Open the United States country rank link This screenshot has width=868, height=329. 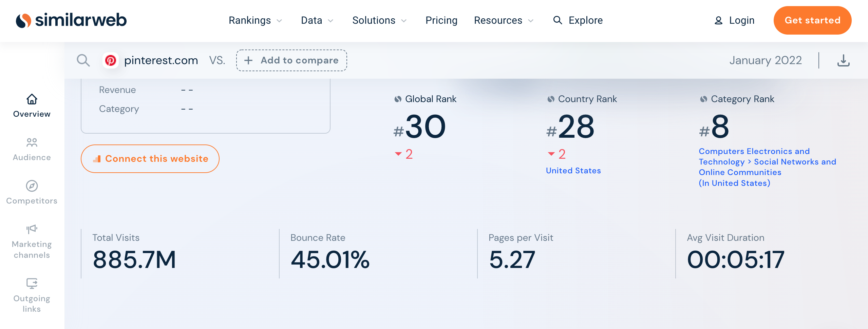573,171
